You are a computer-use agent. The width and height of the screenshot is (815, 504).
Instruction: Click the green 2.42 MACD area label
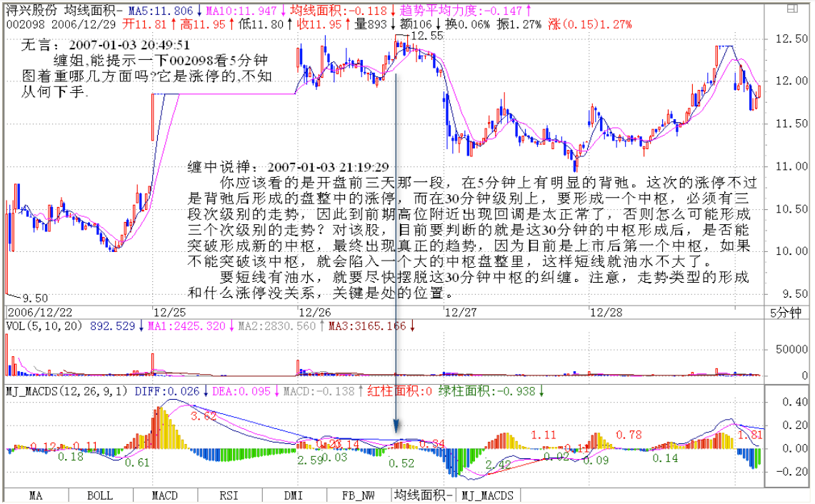point(498,465)
